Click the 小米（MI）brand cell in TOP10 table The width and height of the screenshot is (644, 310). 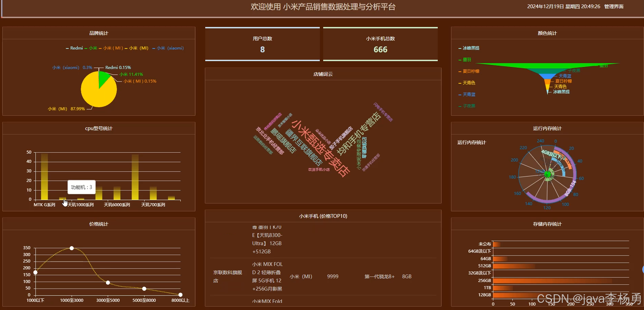click(x=301, y=277)
